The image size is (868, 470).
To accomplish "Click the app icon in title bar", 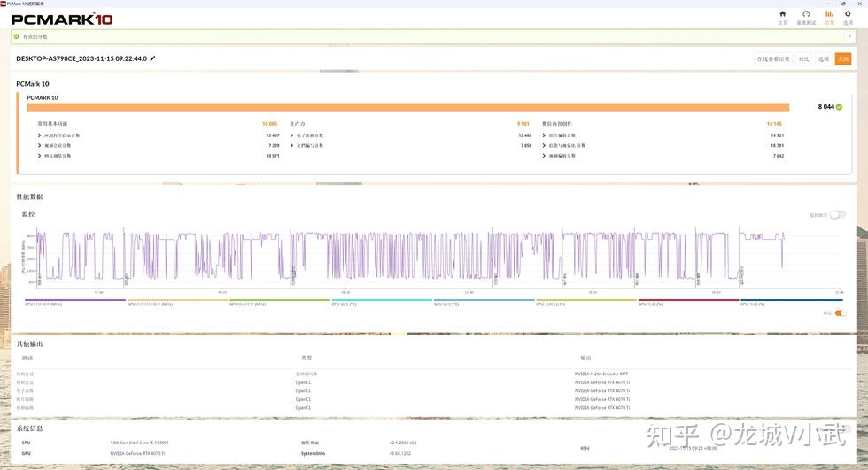I will click(x=3, y=4).
